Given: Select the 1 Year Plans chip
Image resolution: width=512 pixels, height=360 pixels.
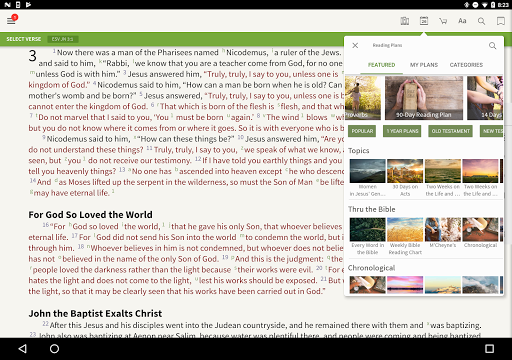Looking at the screenshot, I should [x=402, y=131].
